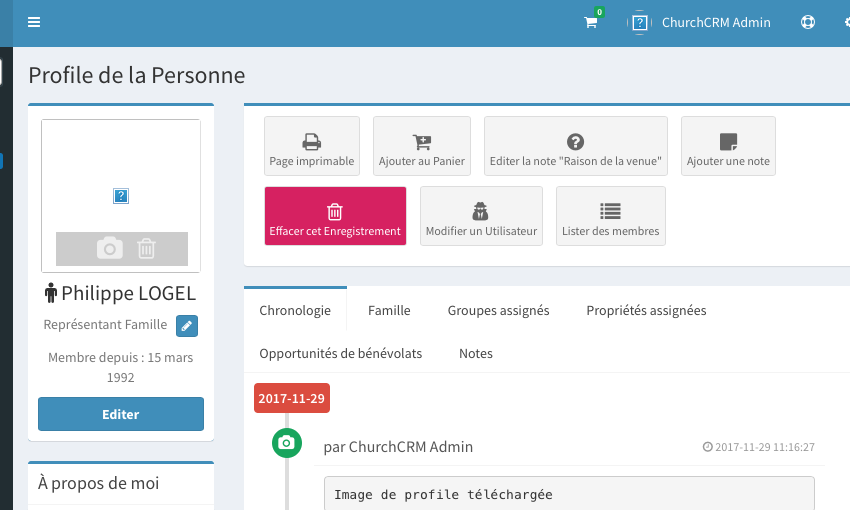Click the timestamp 2017-11-29 11:16:27
This screenshot has width=850, height=510.
click(x=759, y=447)
